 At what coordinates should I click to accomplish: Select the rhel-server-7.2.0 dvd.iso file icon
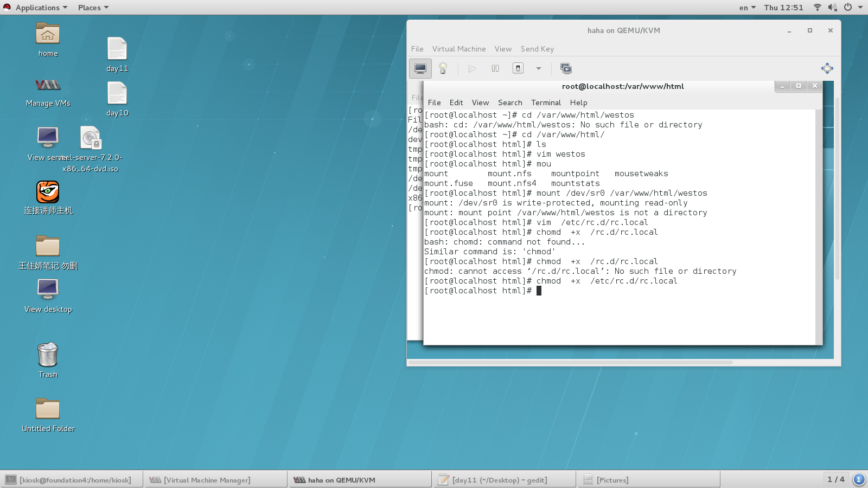pyautogui.click(x=91, y=149)
